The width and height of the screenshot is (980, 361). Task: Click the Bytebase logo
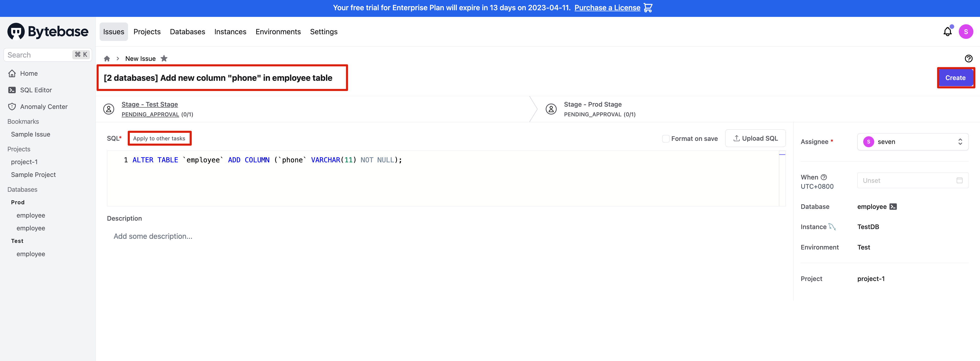point(48,32)
